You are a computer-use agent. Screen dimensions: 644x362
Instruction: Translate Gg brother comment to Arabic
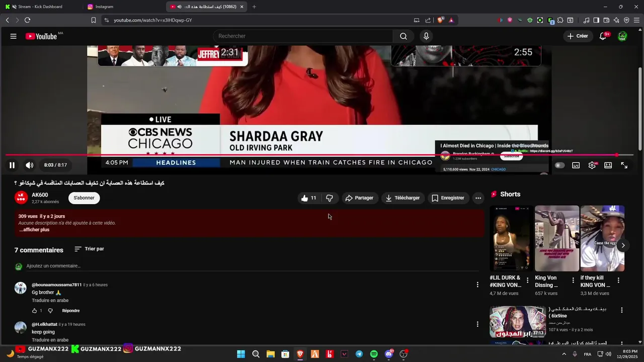[50, 300]
